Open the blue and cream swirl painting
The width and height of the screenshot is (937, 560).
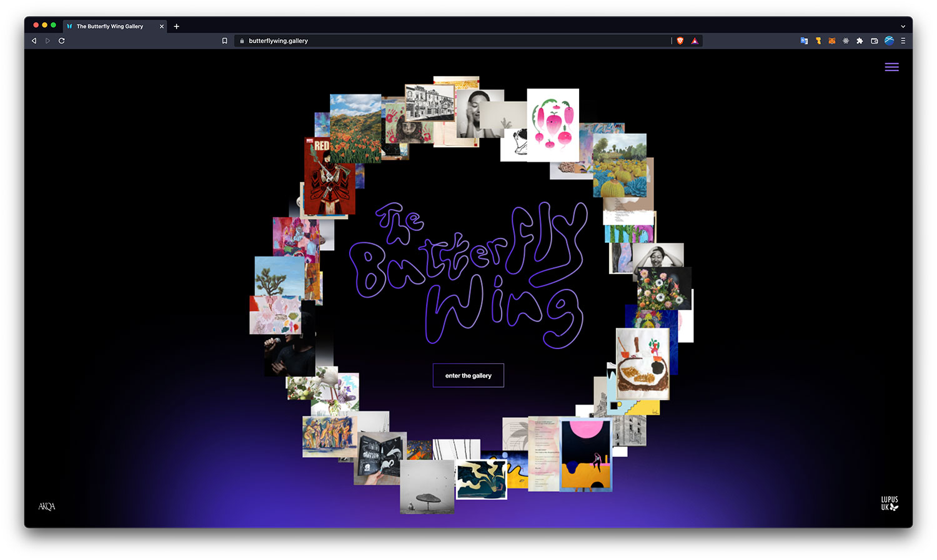click(x=481, y=479)
